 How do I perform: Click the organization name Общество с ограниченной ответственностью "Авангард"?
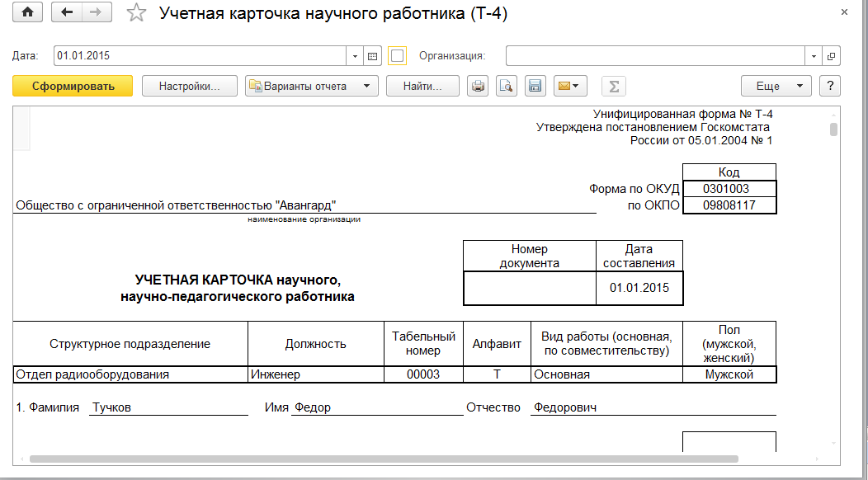[x=176, y=205]
